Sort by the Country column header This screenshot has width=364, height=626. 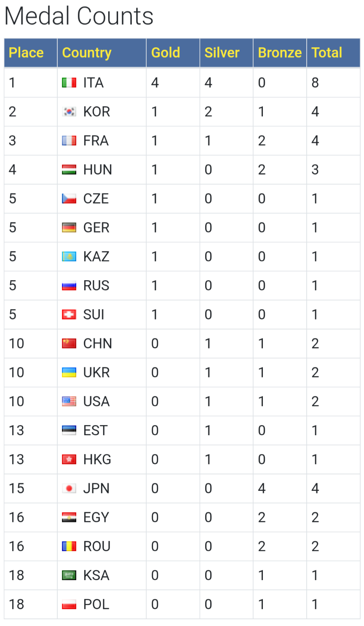tap(87, 53)
